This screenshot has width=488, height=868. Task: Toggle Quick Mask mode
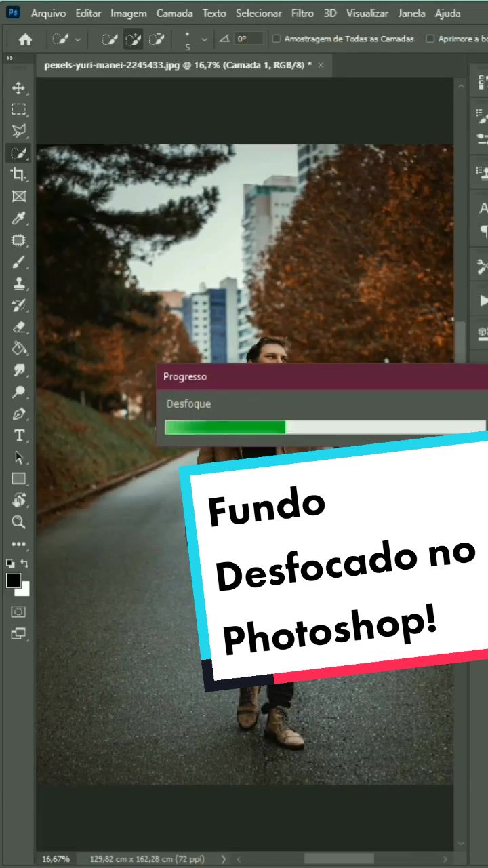coord(18,612)
